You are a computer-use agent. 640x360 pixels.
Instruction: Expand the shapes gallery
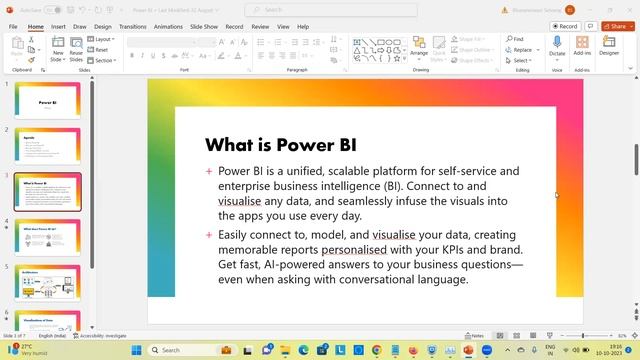404,59
